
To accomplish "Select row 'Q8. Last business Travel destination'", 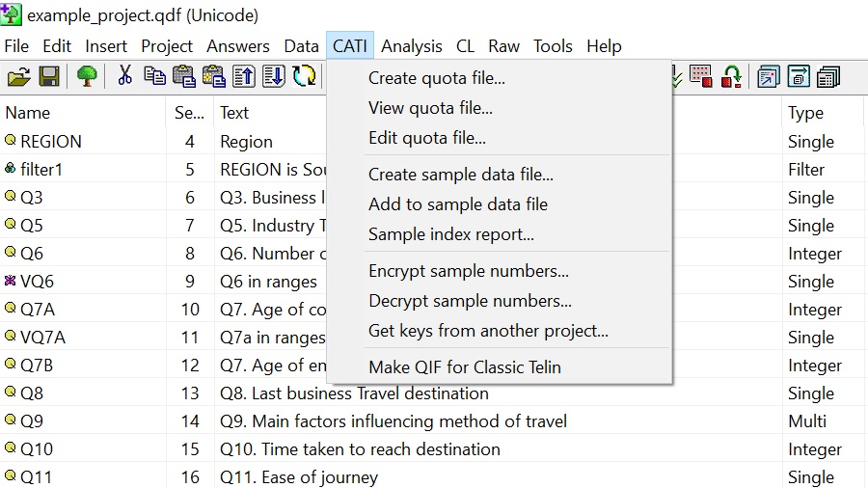I will tap(434, 393).
